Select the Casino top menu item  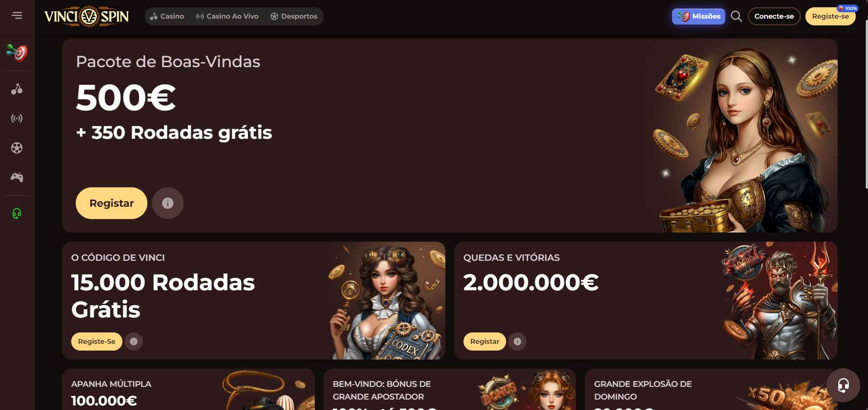tap(167, 16)
